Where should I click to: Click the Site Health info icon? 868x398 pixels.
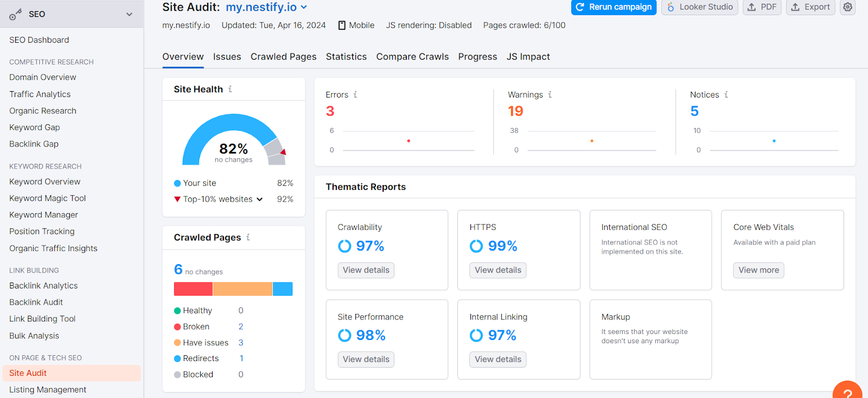coord(230,89)
